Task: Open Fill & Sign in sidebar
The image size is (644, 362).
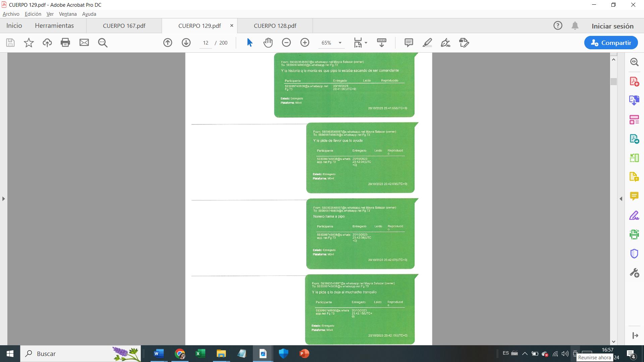Action: (x=634, y=215)
